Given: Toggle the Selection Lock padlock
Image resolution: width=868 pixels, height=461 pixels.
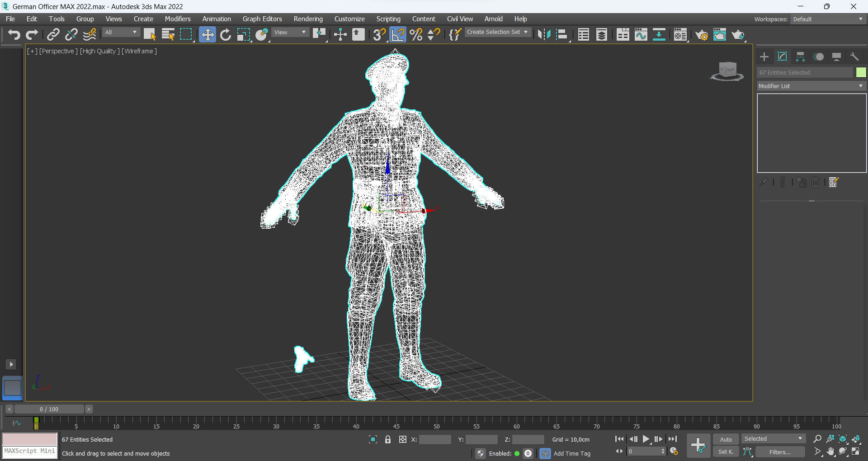Looking at the screenshot, I should pos(388,439).
